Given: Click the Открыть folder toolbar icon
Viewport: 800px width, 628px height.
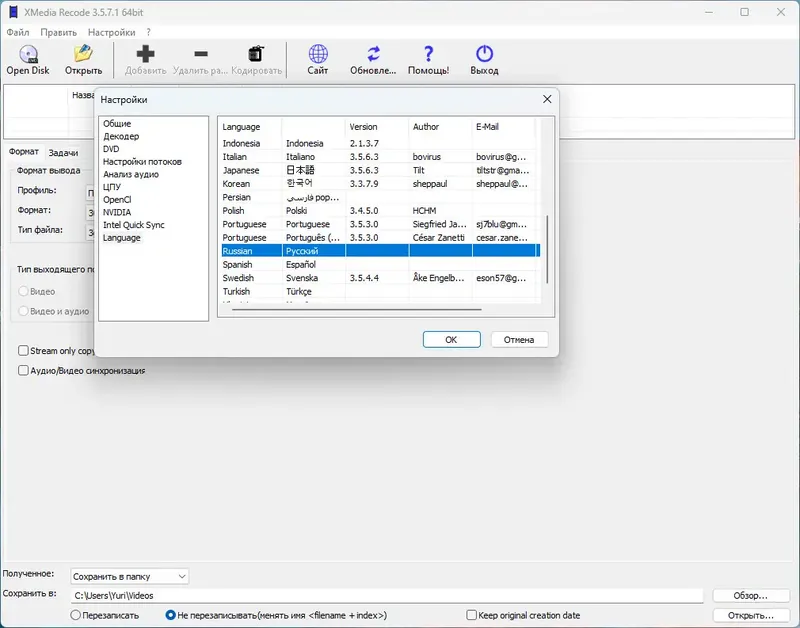Looking at the screenshot, I should (83, 54).
